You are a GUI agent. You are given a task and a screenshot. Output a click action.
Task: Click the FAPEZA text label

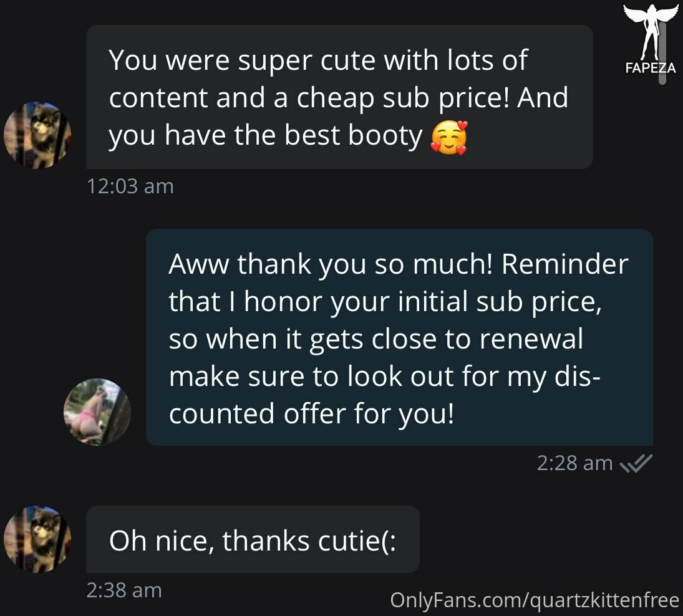tap(651, 68)
